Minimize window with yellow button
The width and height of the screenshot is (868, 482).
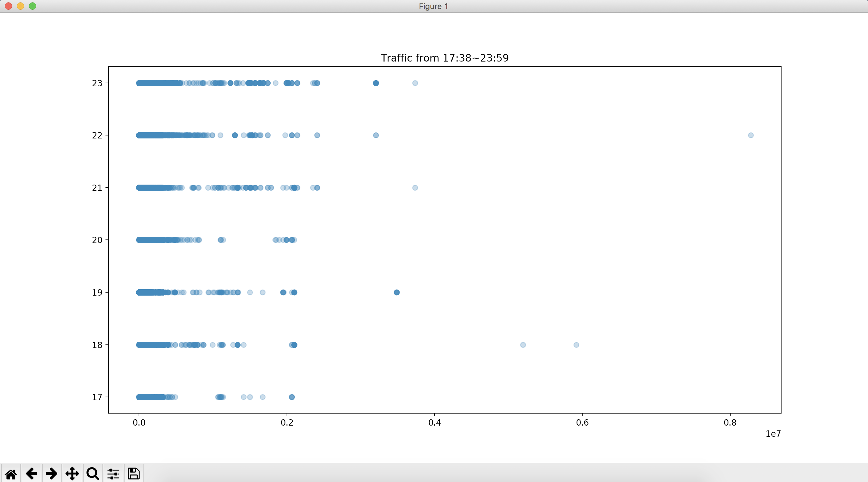click(x=20, y=6)
